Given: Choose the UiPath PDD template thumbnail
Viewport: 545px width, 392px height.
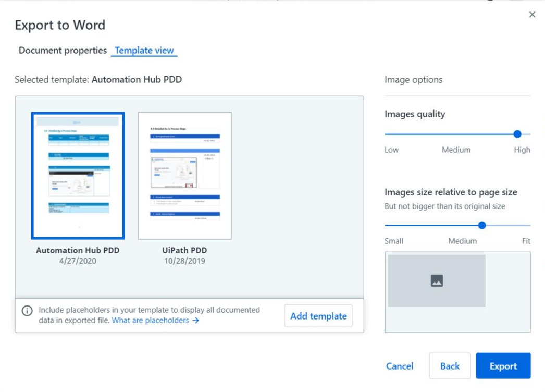Looking at the screenshot, I should (x=184, y=176).
